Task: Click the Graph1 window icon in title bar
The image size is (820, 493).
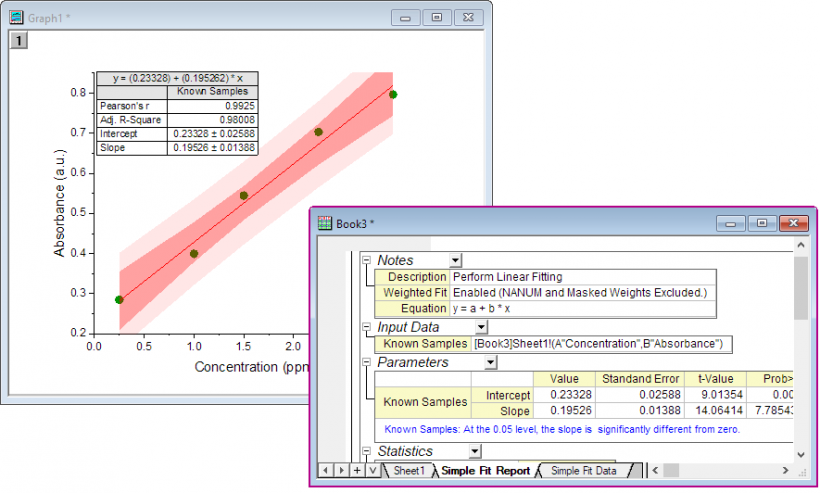Action: coord(16,17)
